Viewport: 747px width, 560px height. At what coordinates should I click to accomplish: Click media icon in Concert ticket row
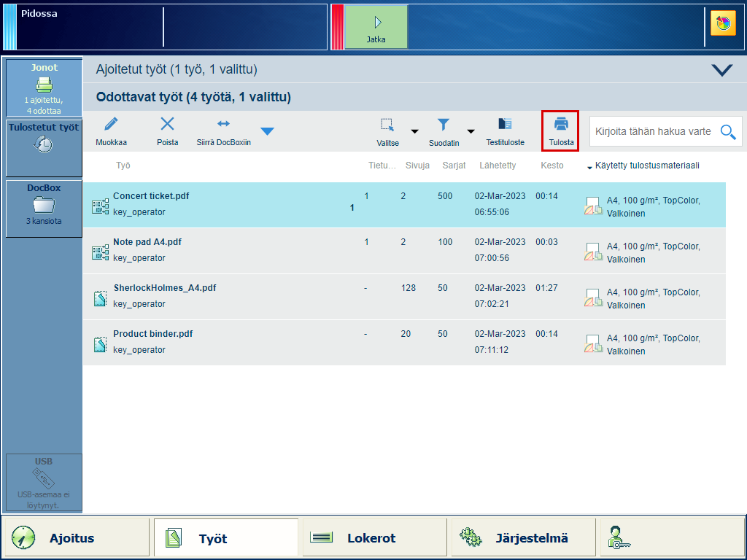pos(594,206)
